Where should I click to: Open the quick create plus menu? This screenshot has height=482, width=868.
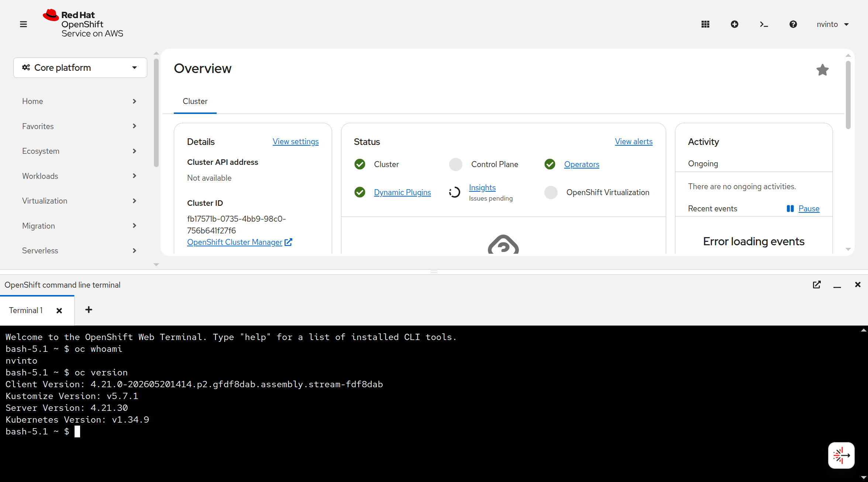[x=734, y=24]
